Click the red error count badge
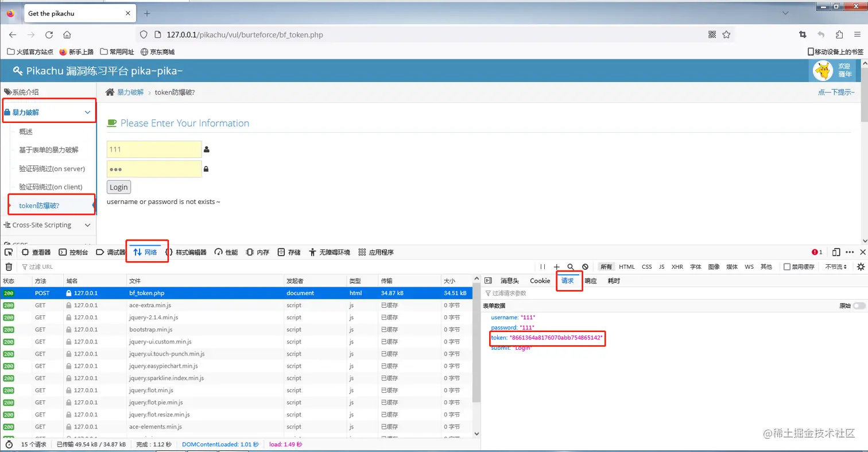 point(817,252)
